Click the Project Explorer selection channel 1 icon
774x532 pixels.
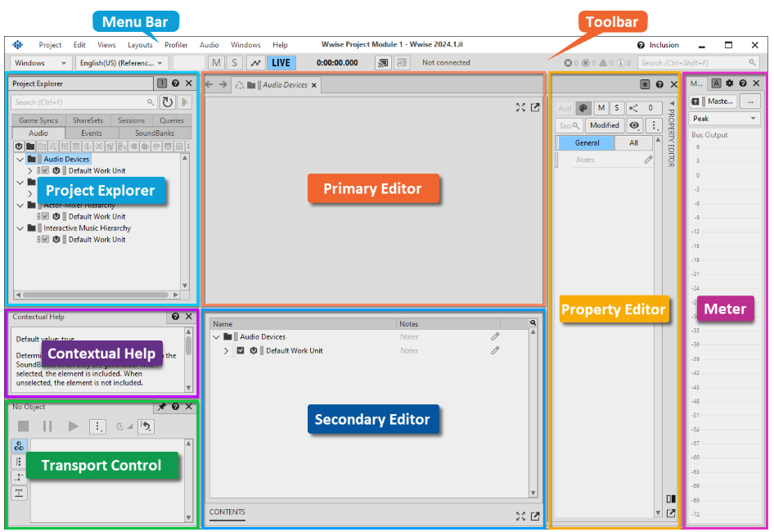(162, 83)
